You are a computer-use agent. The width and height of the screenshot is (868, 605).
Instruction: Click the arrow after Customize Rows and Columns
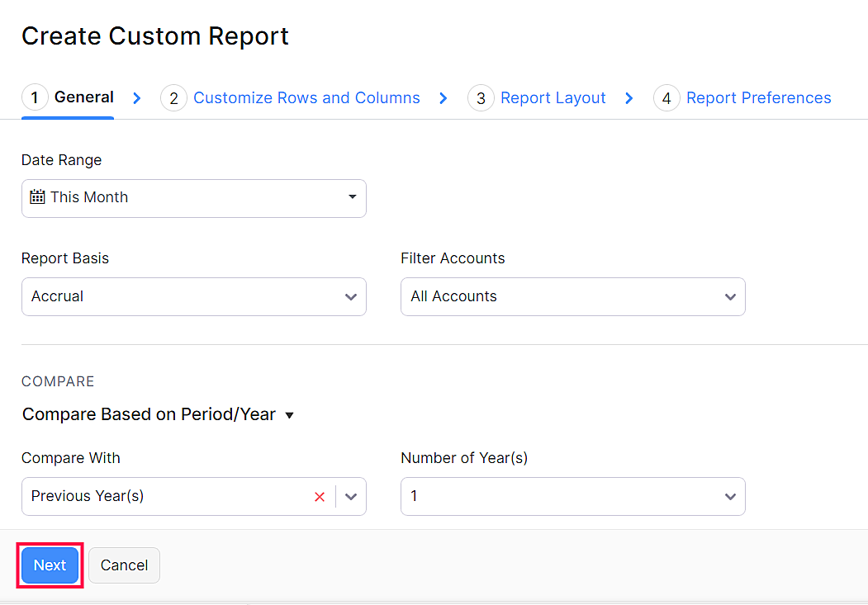point(443,98)
